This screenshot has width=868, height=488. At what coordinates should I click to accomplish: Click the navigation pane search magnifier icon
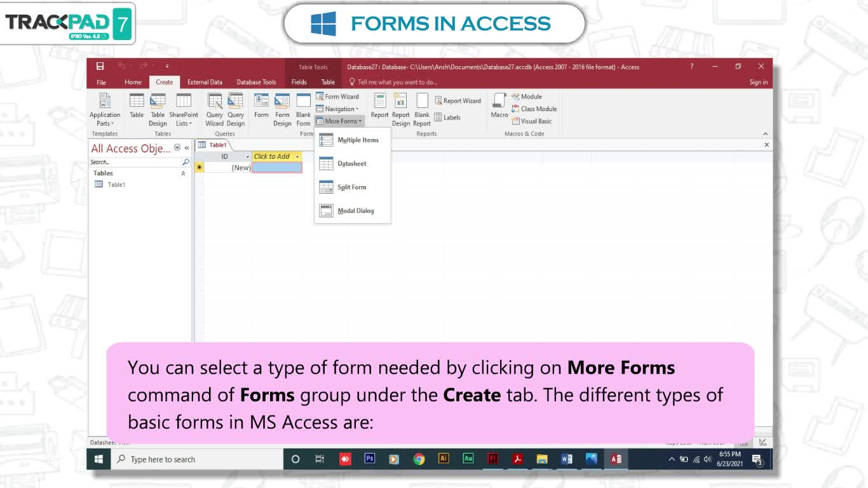click(x=186, y=162)
